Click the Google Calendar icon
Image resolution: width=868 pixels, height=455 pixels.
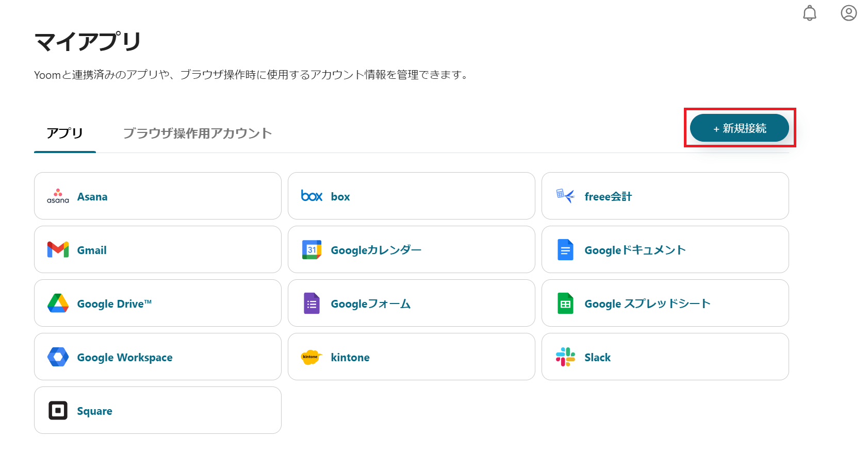click(x=312, y=250)
